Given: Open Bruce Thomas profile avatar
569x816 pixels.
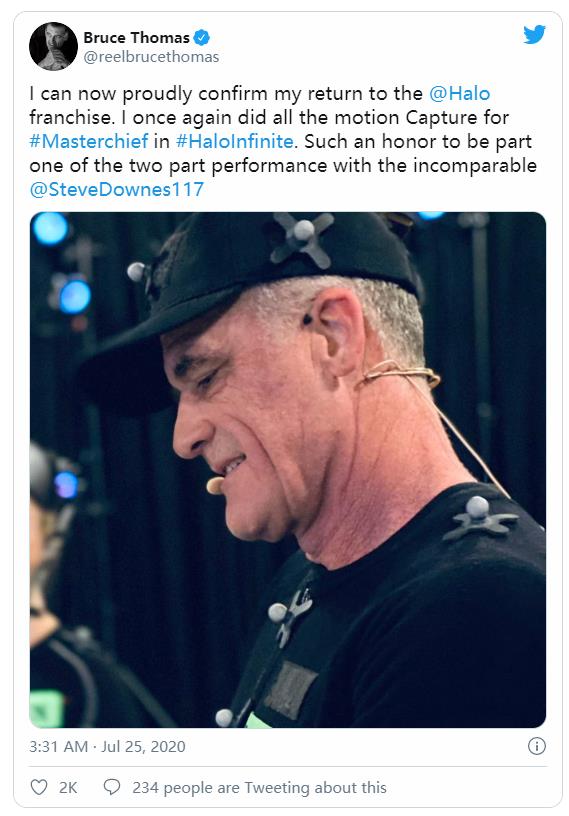Looking at the screenshot, I should pyautogui.click(x=53, y=46).
